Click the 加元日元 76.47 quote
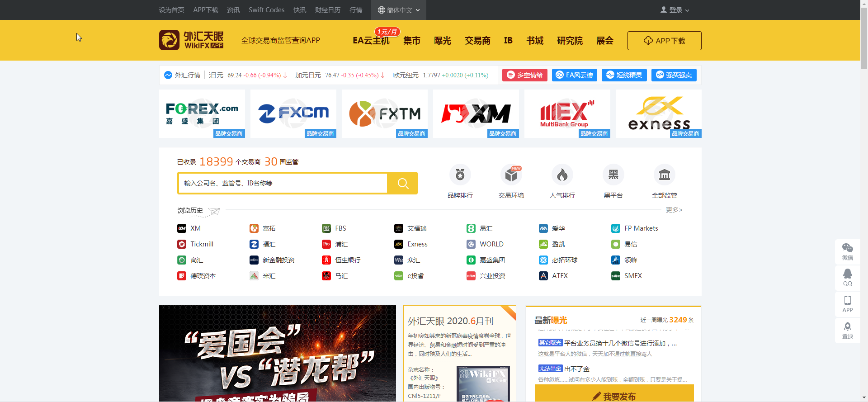Screen dimensions: 868x402 click(340, 75)
